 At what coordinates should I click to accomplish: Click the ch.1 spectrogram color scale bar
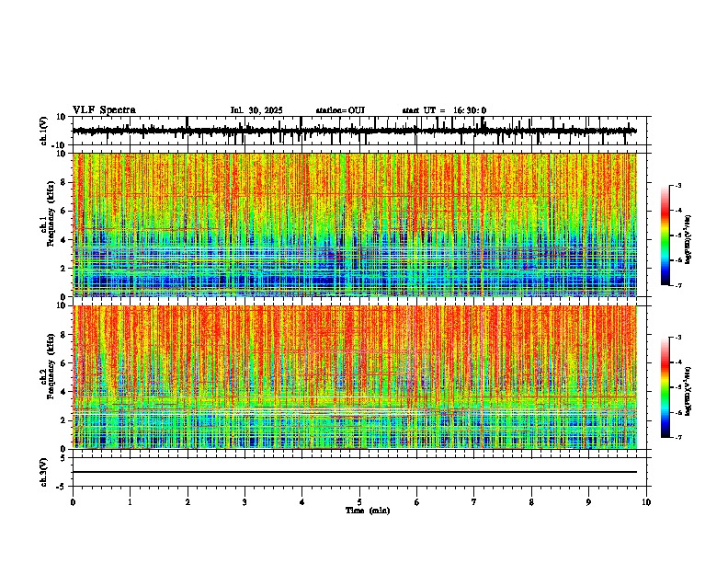point(665,236)
